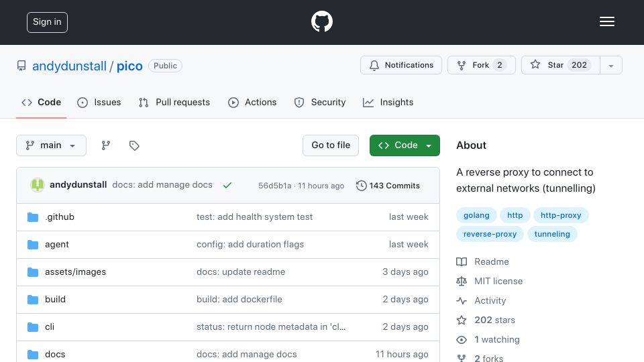Click the commits history clock icon
The width and height of the screenshot is (644, 362).
(x=361, y=186)
